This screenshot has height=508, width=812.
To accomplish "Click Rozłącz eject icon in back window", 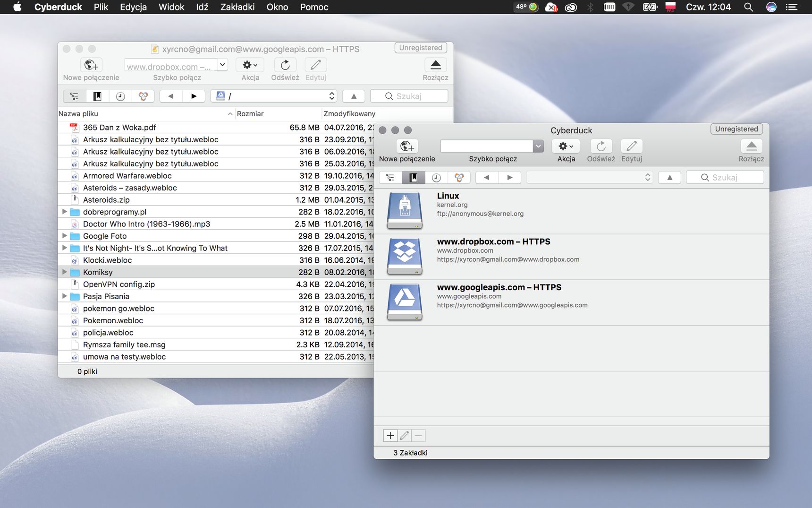I will pyautogui.click(x=436, y=65).
